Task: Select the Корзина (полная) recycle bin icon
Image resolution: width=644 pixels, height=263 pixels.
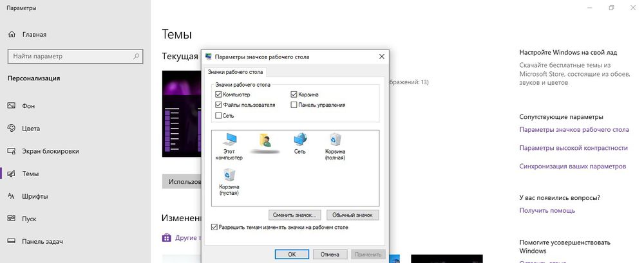Action: point(335,141)
